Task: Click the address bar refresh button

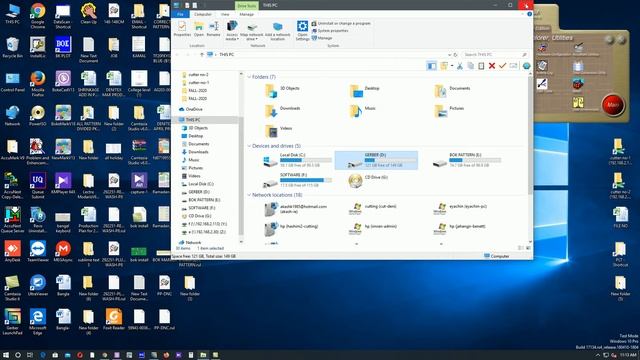Action: coord(456,54)
